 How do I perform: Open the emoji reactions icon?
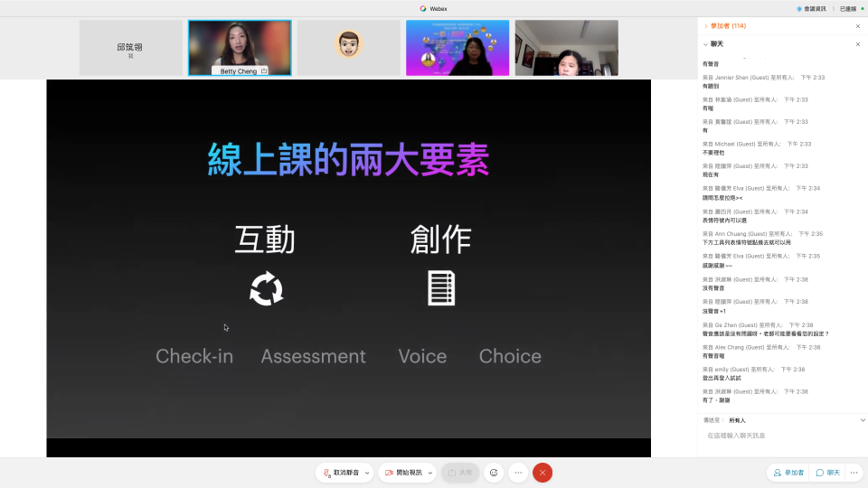click(x=494, y=473)
